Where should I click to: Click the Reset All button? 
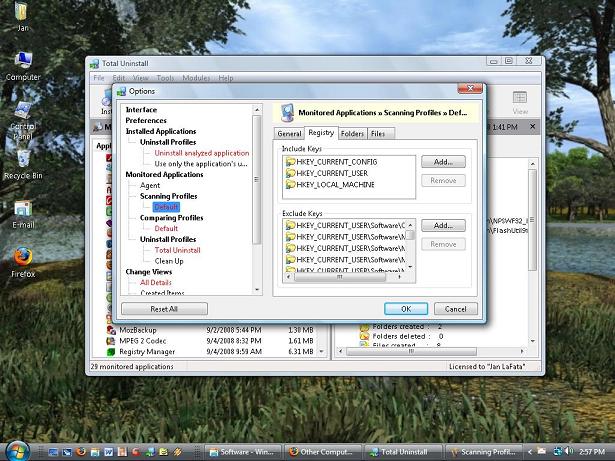[164, 309]
